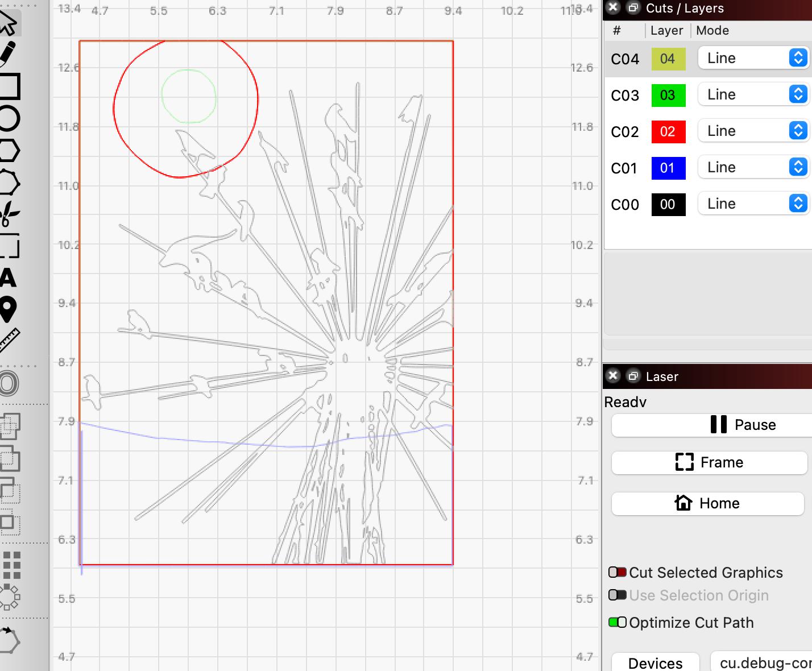Screen dimensions: 812x671
Task: Activate the Measure ruler tool
Action: point(9,341)
